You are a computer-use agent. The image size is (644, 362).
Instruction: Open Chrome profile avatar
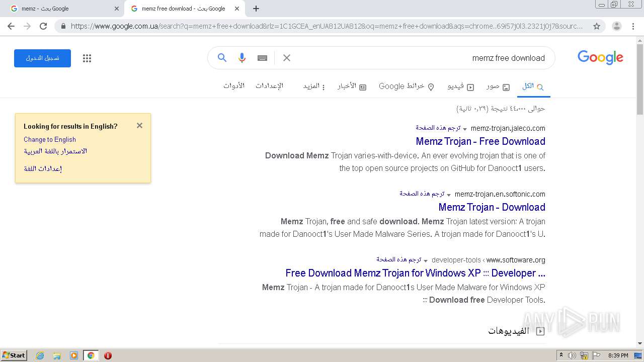[617, 26]
